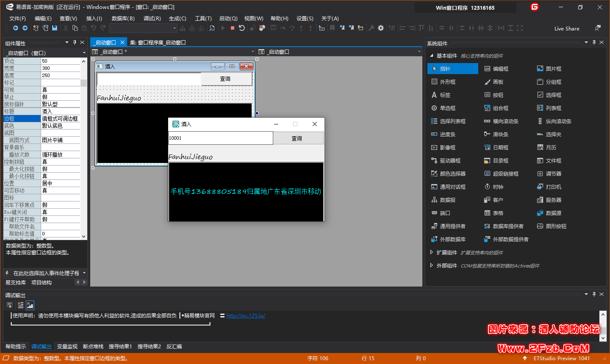Select the 进度条 progress bar component

pyautogui.click(x=444, y=134)
